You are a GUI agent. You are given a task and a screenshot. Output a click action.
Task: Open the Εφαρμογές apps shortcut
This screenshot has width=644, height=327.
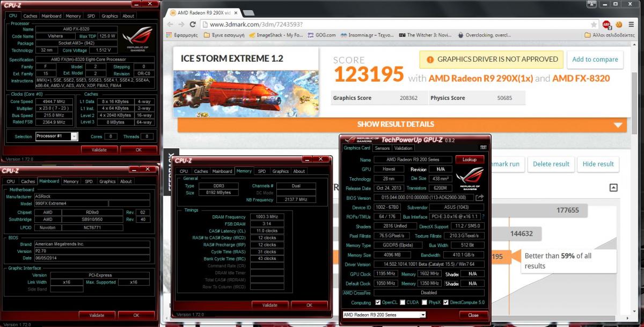[x=182, y=35]
